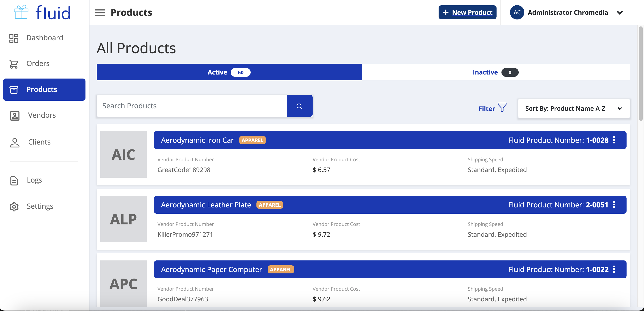Open the Aerodynamic Iron Car product link

(197, 140)
